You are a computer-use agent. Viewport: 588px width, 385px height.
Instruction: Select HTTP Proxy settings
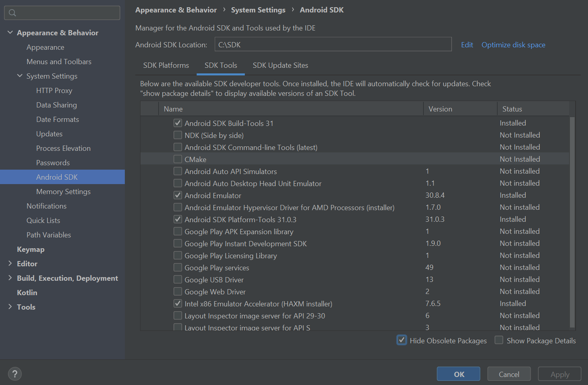(54, 91)
